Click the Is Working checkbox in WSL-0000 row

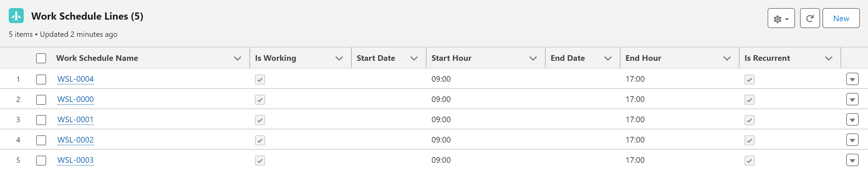coord(260,100)
